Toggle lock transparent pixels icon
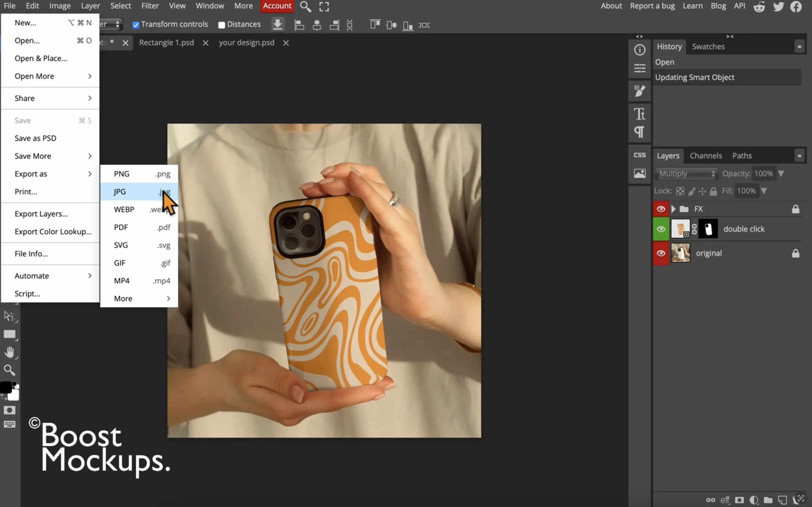The height and width of the screenshot is (507, 812). [680, 191]
